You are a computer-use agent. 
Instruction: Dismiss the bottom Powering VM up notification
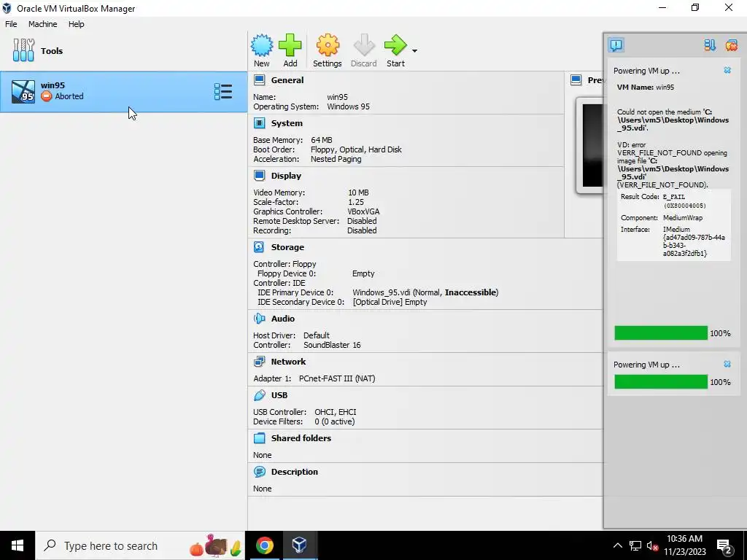[x=727, y=365]
